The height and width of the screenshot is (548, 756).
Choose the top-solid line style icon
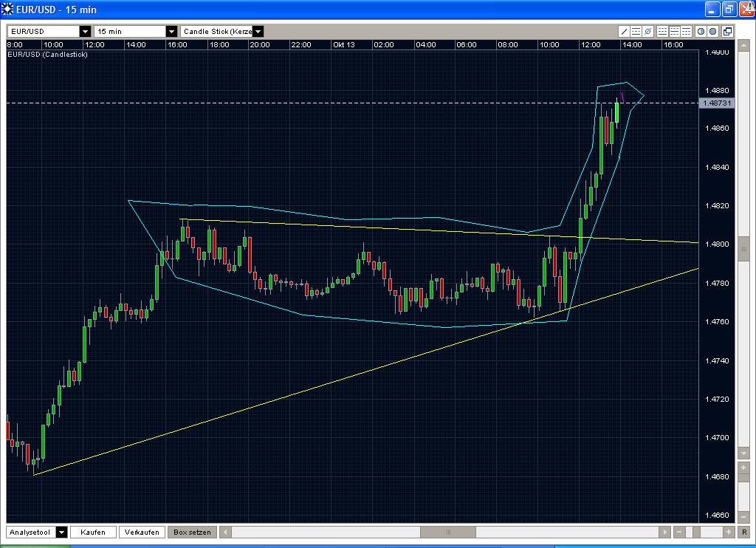(x=686, y=31)
